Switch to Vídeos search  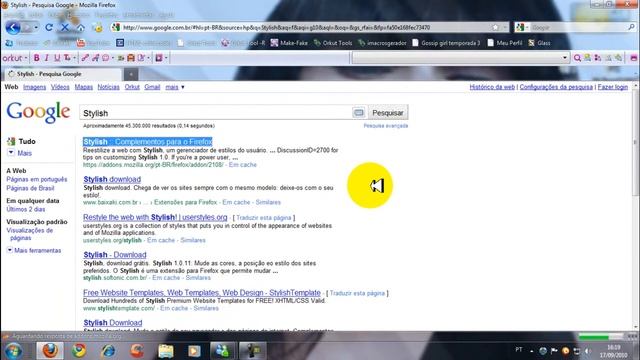pyautogui.click(x=60, y=87)
